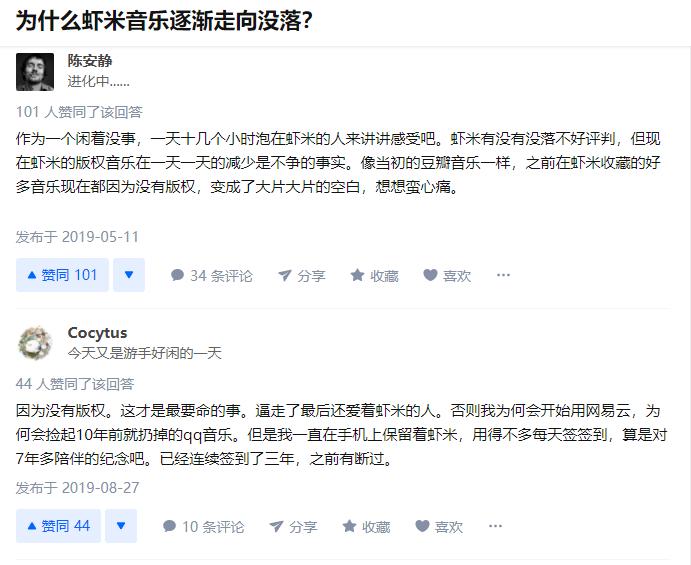Upvote 陈安静's answer with 赞同 101

[62, 275]
